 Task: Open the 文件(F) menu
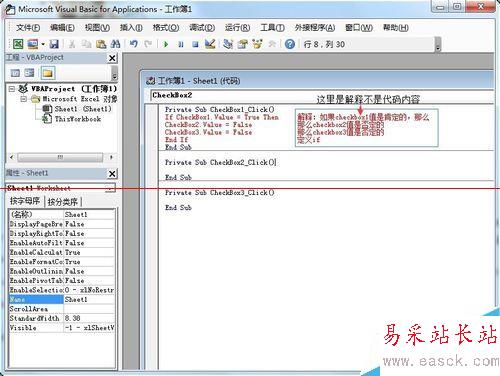[x=28, y=27]
